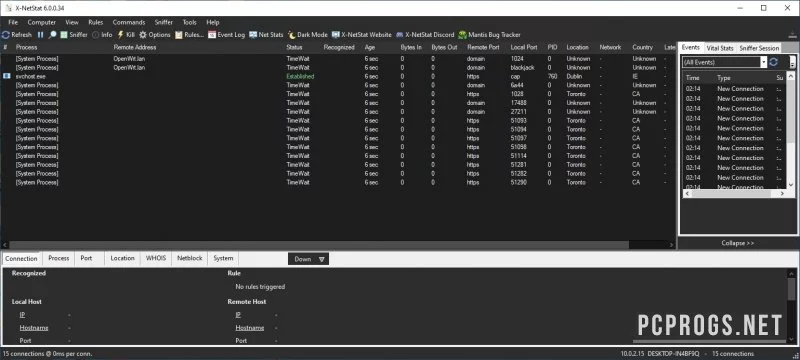The width and height of the screenshot is (800, 360).
Task: Select the Connection tab
Action: [21, 259]
